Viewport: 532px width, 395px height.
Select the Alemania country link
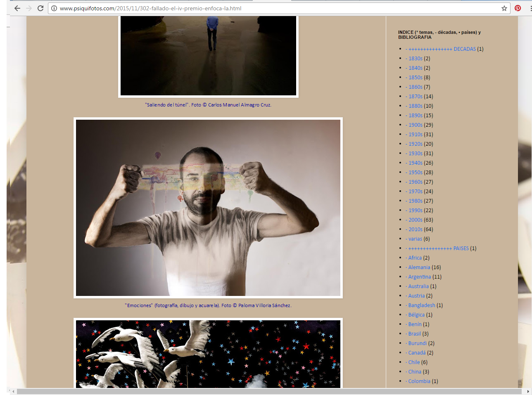point(419,267)
